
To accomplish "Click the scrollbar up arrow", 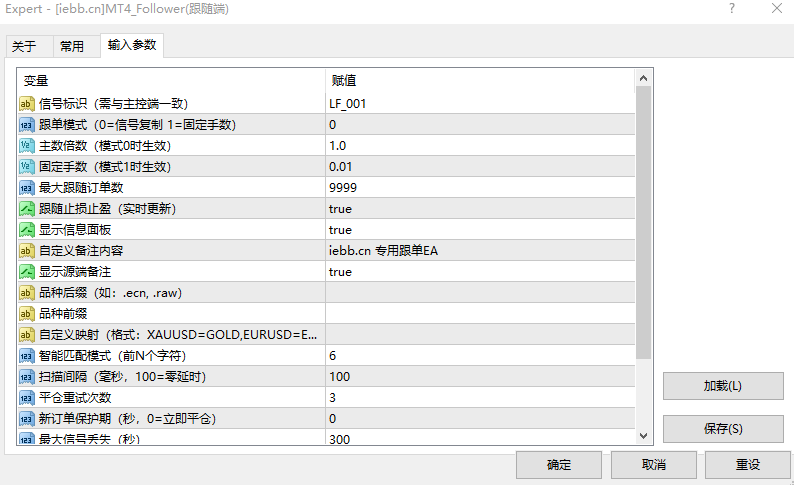I will pyautogui.click(x=643, y=78).
